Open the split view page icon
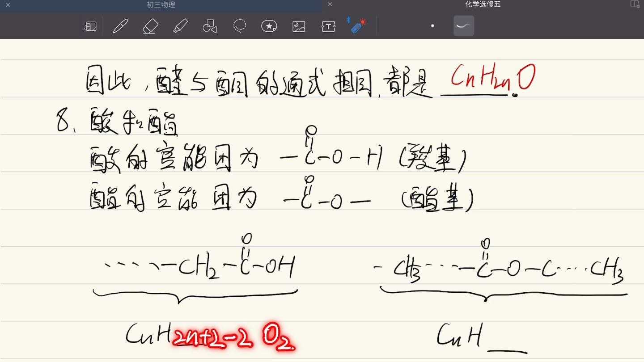The height and width of the screenshot is (362, 644). point(635,4)
